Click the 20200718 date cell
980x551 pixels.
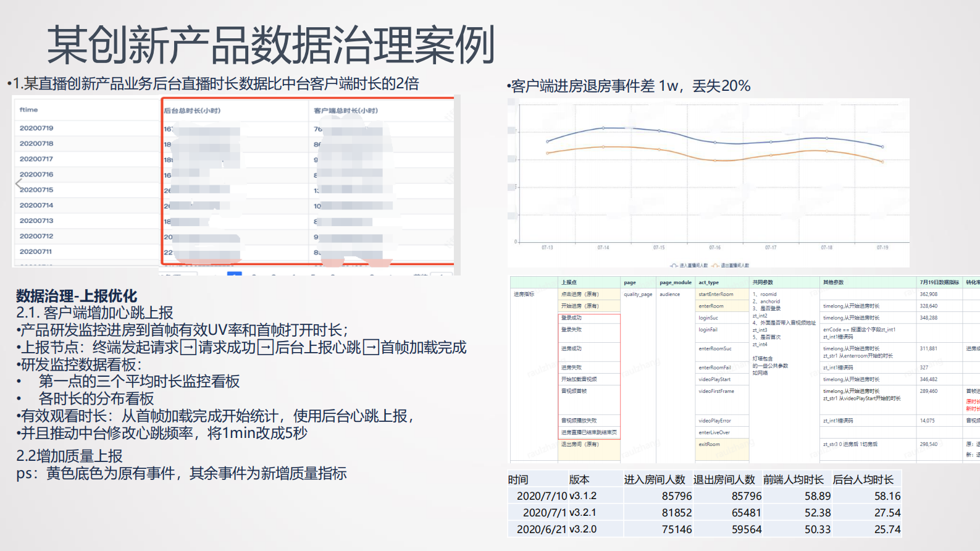(36, 144)
